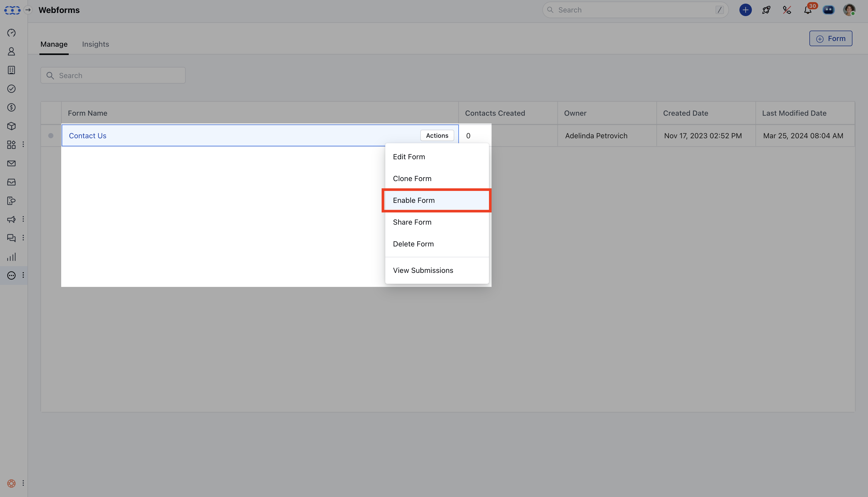868x497 pixels.
Task: Click the blue plus quick-add icon
Action: 745,10
